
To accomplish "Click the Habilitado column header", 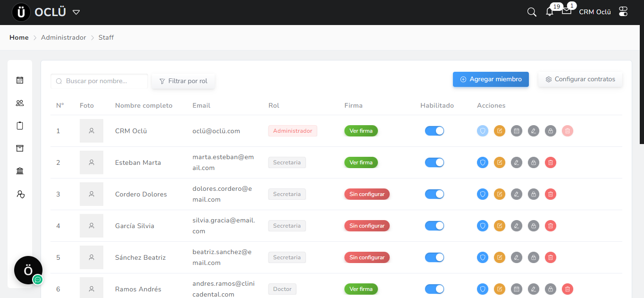I will (437, 105).
